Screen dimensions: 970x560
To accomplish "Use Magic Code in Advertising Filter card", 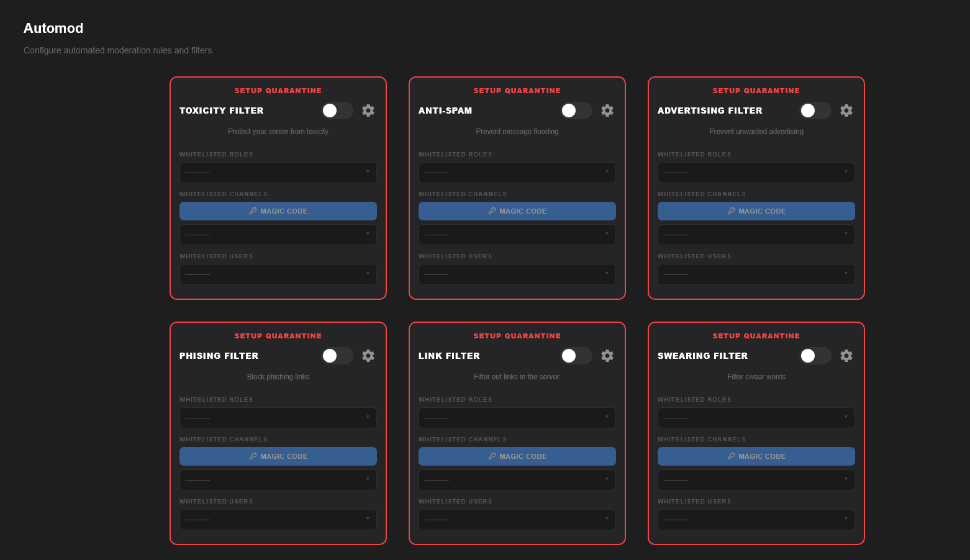I will pyautogui.click(x=756, y=211).
